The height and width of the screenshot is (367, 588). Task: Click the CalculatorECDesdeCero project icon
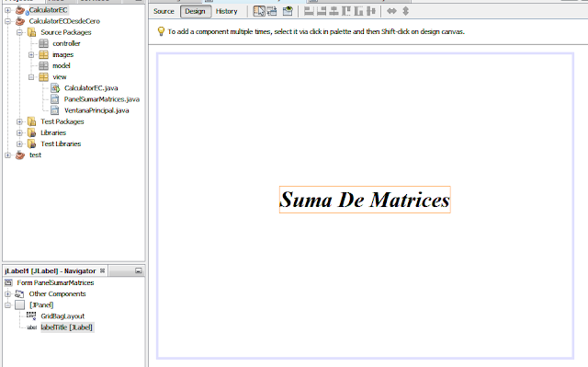point(20,21)
